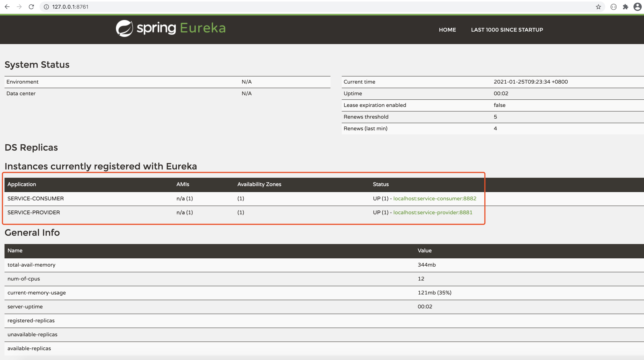This screenshot has height=360, width=644.
Task: Click the SERVICE-PROVIDER application name
Action: 33,212
